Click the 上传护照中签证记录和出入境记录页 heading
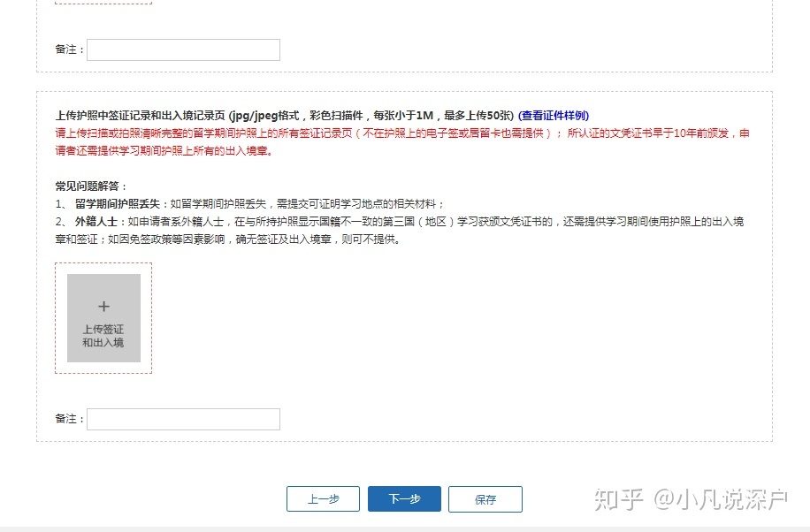Screen dimensions: 810x532 (140, 115)
